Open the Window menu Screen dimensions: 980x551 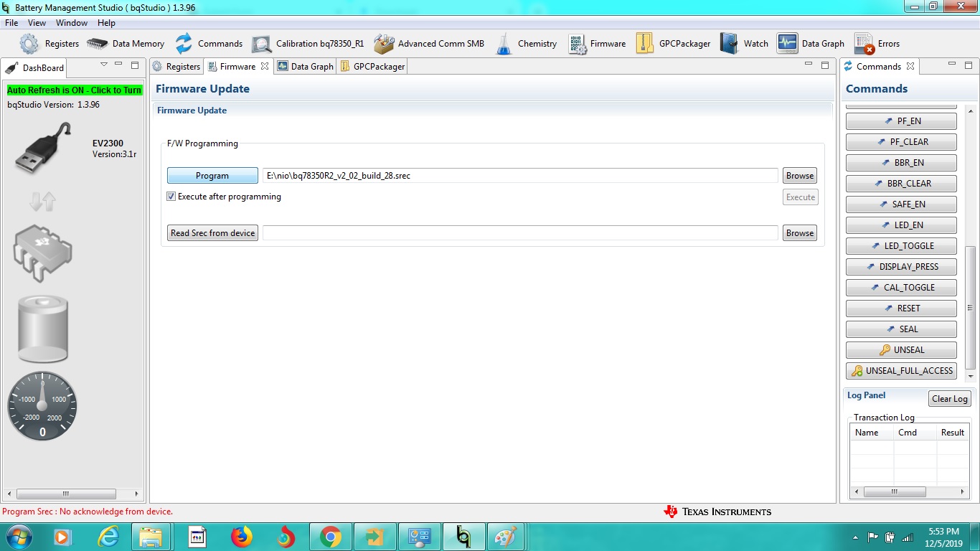[72, 23]
